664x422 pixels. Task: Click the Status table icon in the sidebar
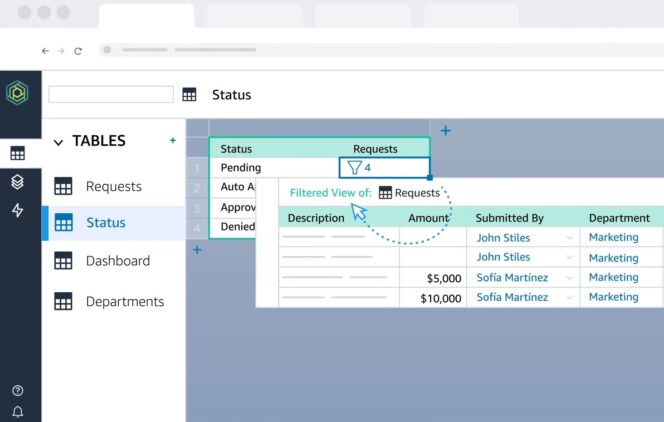click(64, 223)
